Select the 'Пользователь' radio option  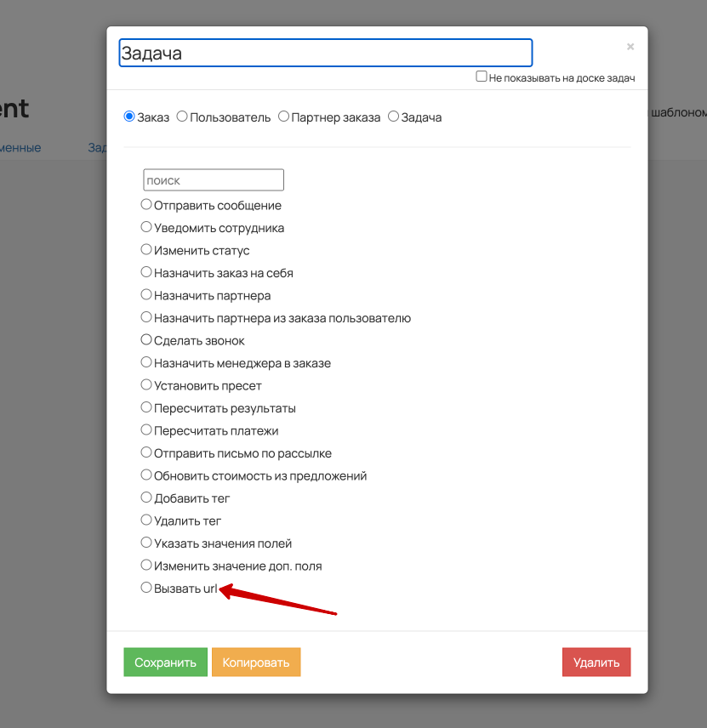(182, 116)
